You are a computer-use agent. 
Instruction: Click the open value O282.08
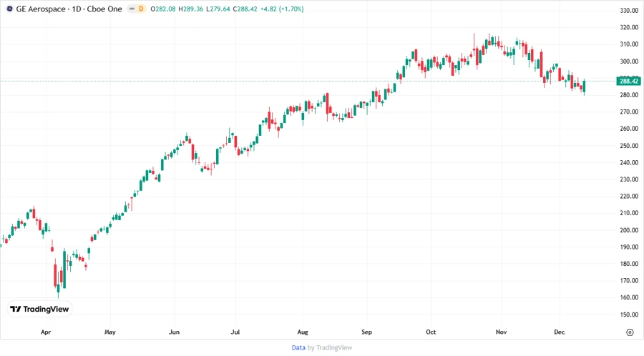[162, 9]
